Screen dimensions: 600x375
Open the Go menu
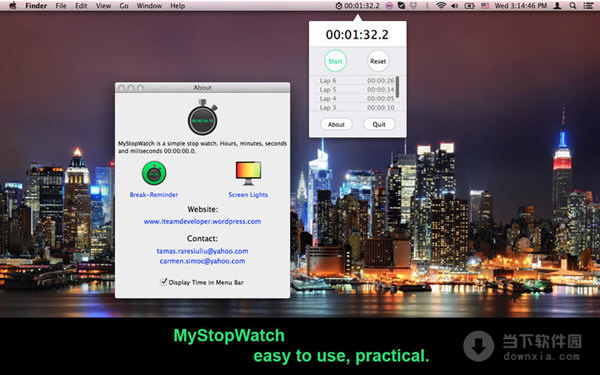[x=124, y=6]
